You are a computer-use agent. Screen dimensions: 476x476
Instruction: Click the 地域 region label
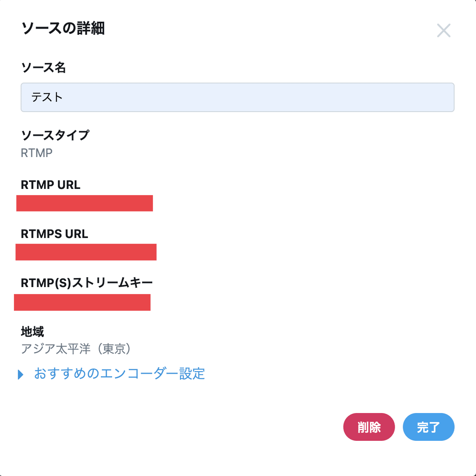tap(33, 332)
